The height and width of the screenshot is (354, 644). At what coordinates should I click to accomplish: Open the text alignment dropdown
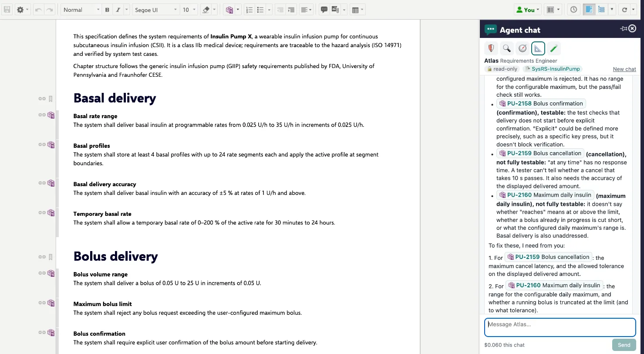click(x=307, y=10)
